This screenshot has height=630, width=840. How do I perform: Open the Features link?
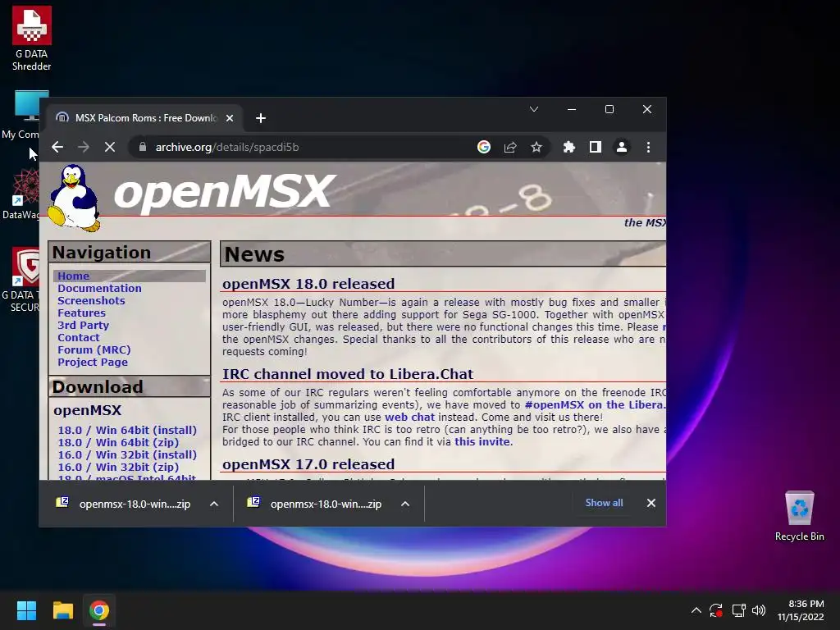pos(81,313)
